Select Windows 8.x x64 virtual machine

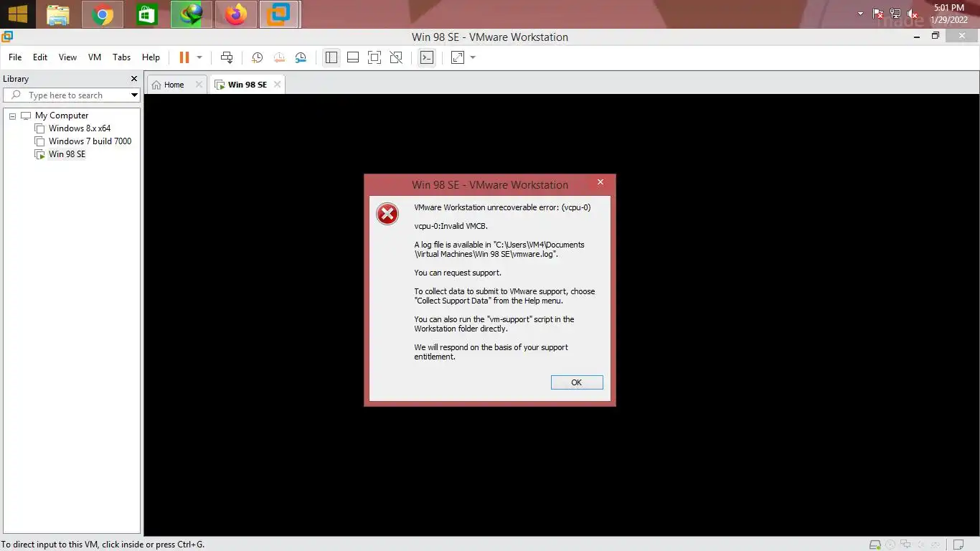[80, 128]
